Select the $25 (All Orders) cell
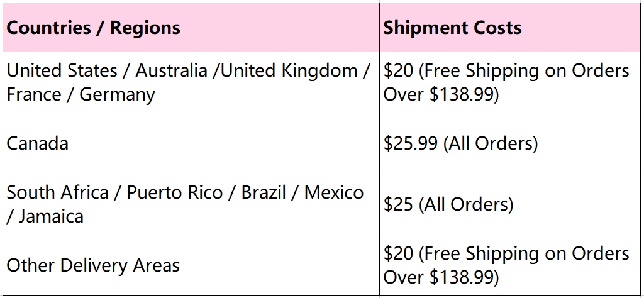The image size is (644, 298). point(511,204)
